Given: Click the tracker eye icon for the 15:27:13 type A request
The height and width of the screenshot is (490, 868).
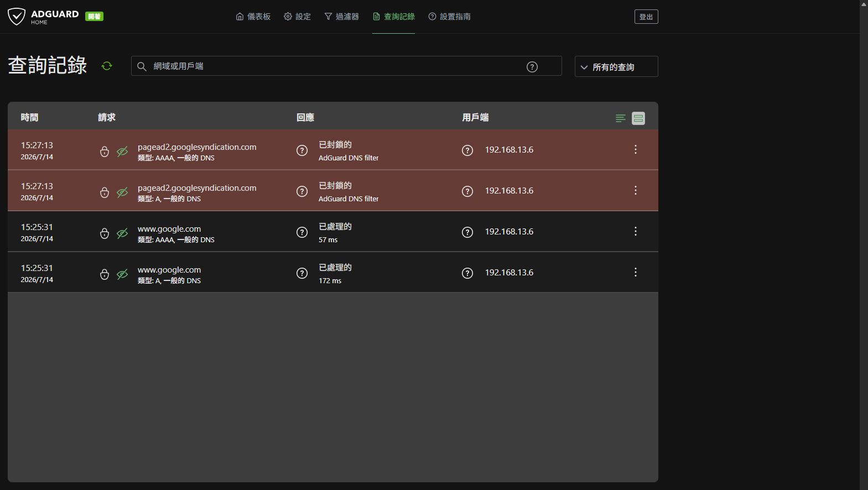Looking at the screenshot, I should point(122,192).
